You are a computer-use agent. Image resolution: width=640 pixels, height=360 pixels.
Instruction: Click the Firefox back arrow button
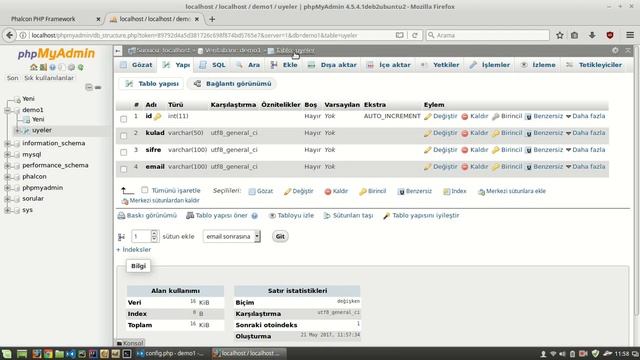coord(10,35)
